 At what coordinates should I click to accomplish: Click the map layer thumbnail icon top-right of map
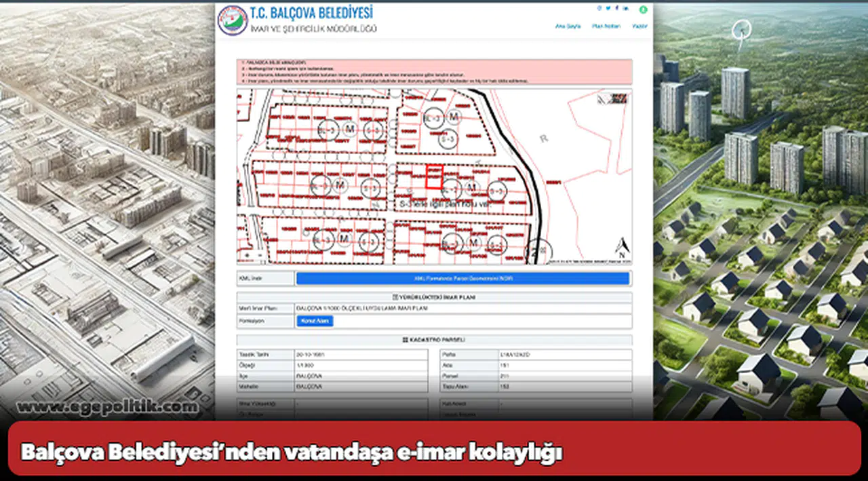tap(612, 99)
